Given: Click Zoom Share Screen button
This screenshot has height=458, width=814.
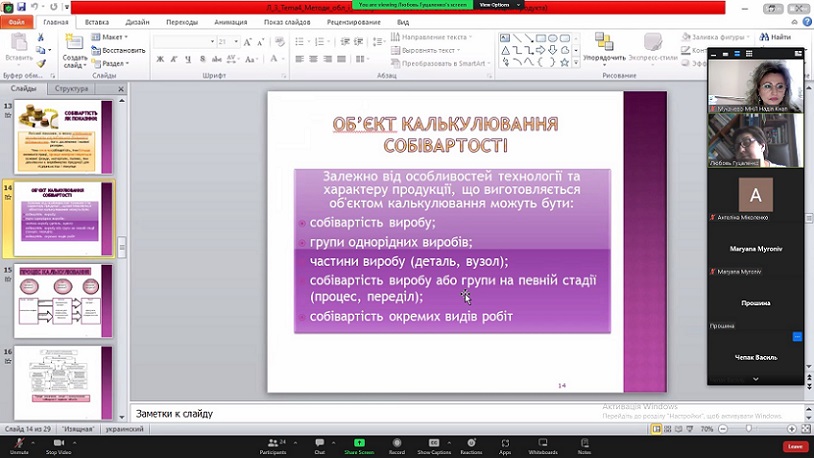Looking at the screenshot, I should 359,446.
